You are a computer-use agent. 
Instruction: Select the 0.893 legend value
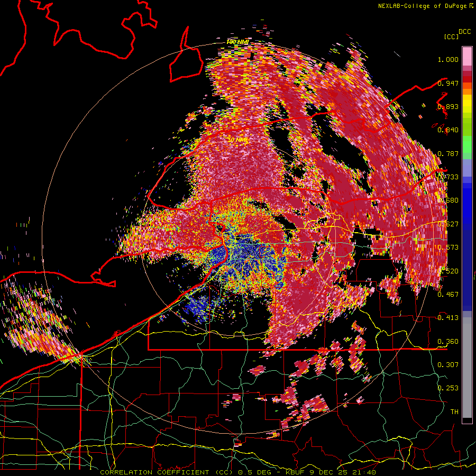click(448, 106)
